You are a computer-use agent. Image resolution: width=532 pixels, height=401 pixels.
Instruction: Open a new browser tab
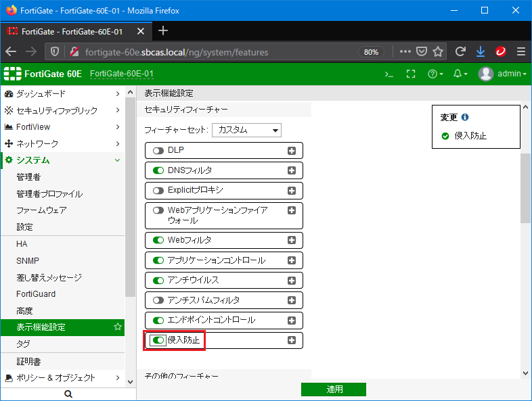coord(163,31)
